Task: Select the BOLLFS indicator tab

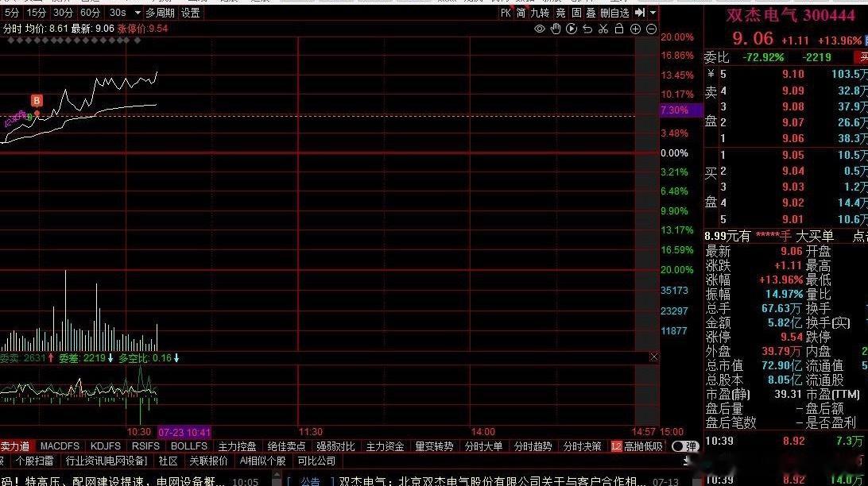Action: [x=188, y=445]
